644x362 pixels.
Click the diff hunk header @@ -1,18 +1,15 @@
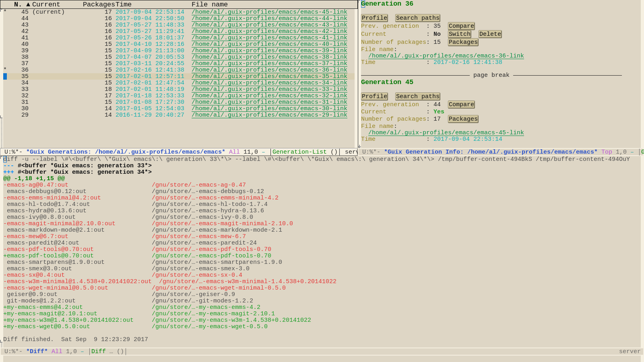coord(34,179)
